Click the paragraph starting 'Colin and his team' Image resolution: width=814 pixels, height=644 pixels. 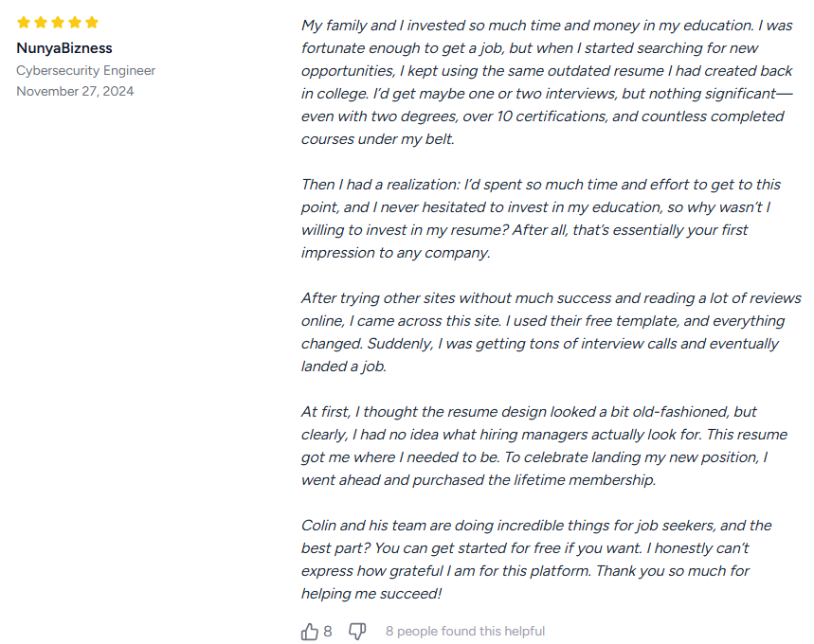536,560
